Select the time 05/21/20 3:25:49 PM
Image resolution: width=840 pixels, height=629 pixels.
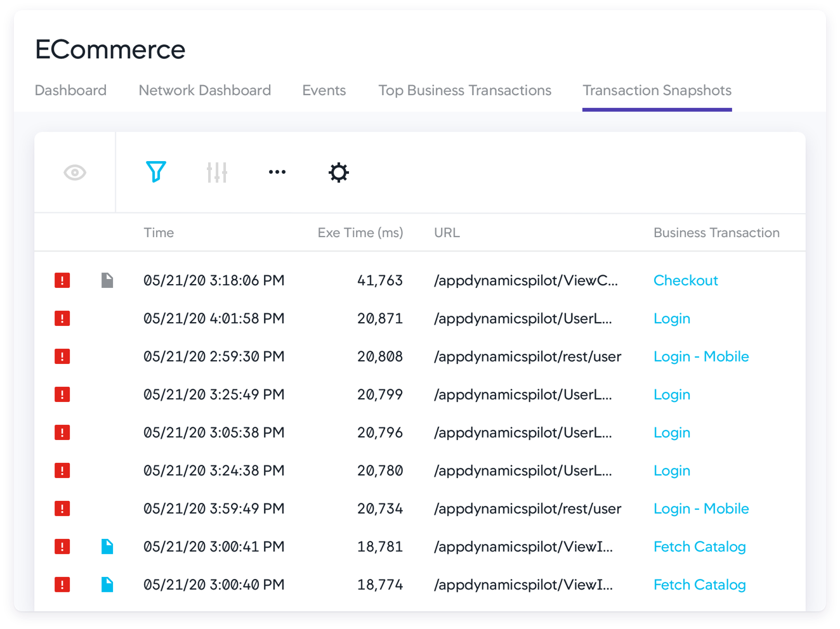coord(214,394)
